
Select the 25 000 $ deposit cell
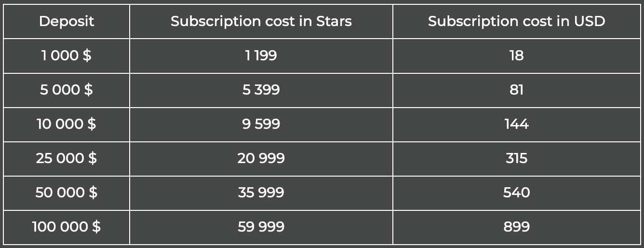click(x=67, y=159)
